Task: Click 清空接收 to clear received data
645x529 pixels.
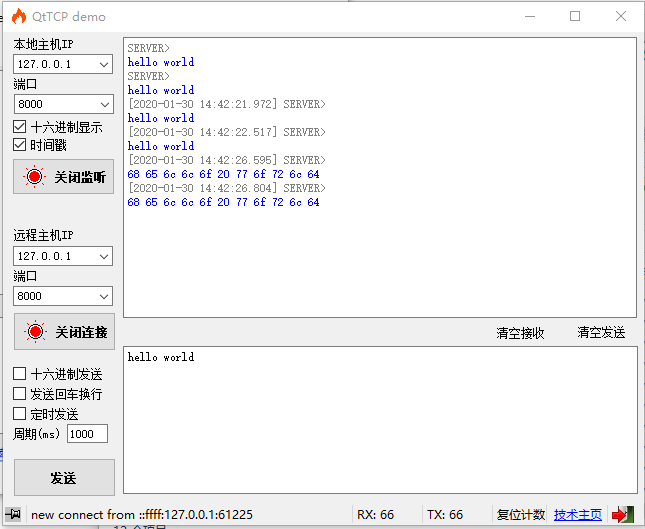Action: [520, 333]
